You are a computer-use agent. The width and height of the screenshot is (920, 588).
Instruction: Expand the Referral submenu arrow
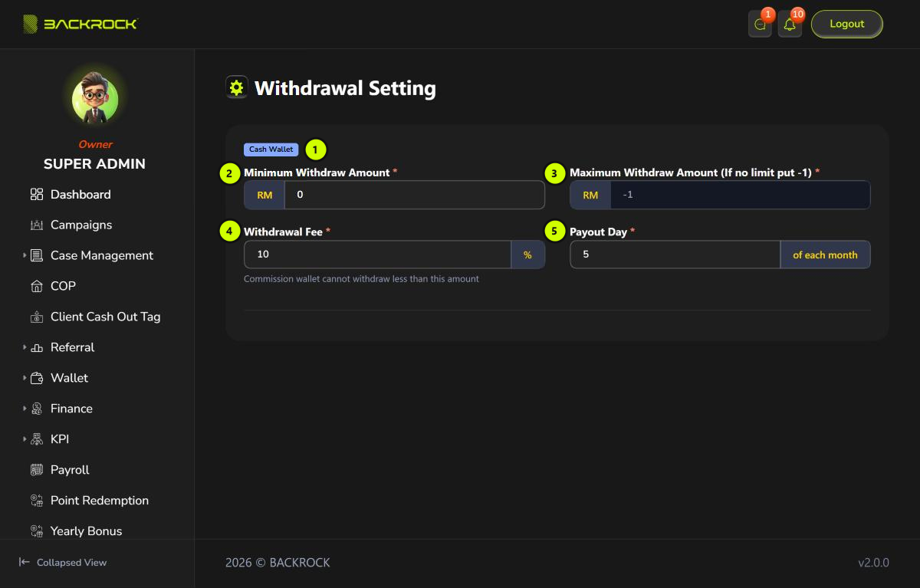25,347
